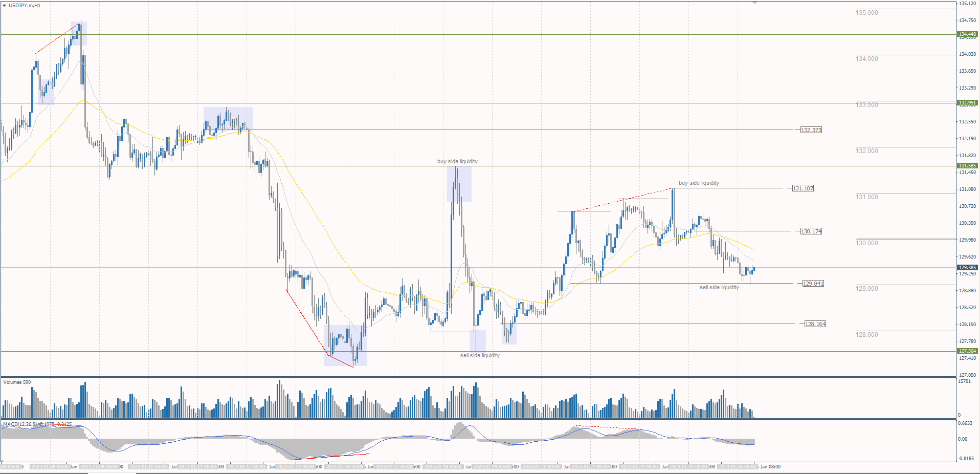Click the Jan 08:00 time label
The image size is (980, 474).
point(770,467)
